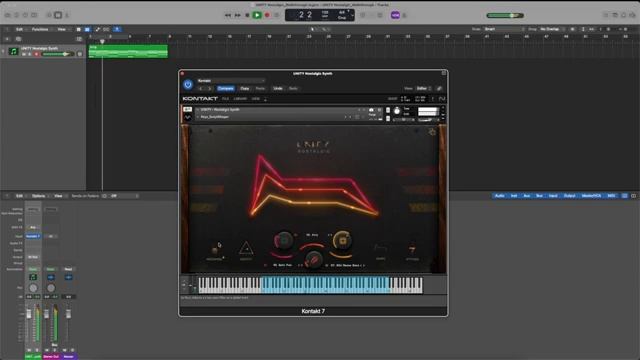The width and height of the screenshot is (640, 360).
Task: Select the Inst filter tab in the Mixer
Action: (514, 196)
